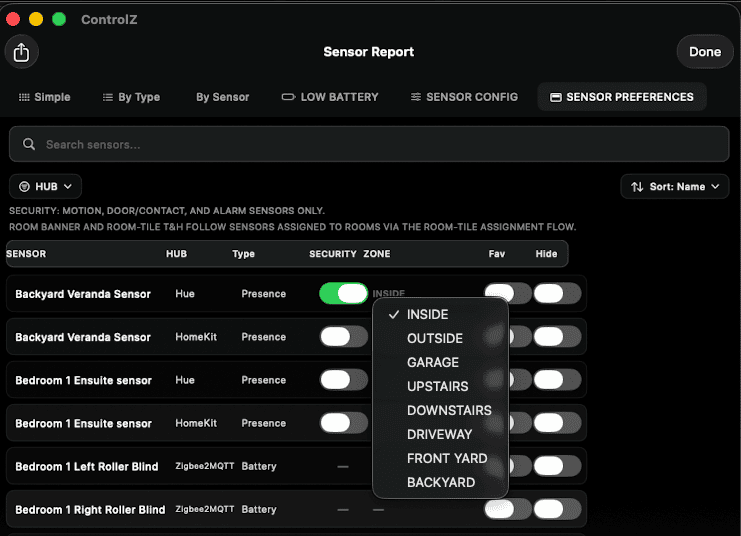Select the SENSOR PREFERENCES tab
The height and width of the screenshot is (536, 741).
622,97
